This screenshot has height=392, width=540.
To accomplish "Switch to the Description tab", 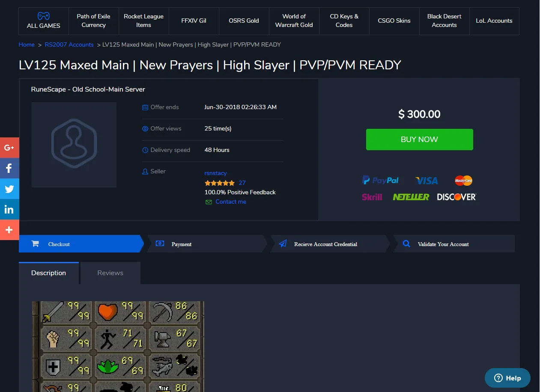I will pyautogui.click(x=49, y=273).
